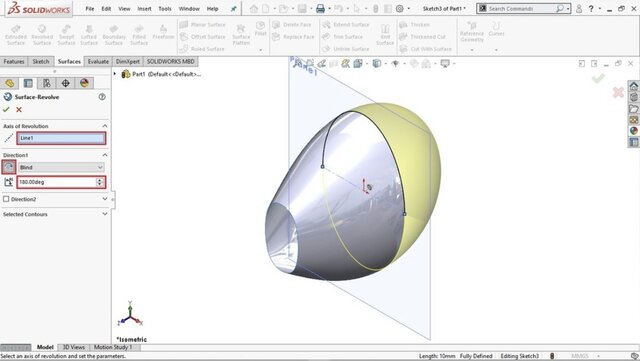Click the Display Style cube icon
This screenshot has height=361, width=640.
376,63
